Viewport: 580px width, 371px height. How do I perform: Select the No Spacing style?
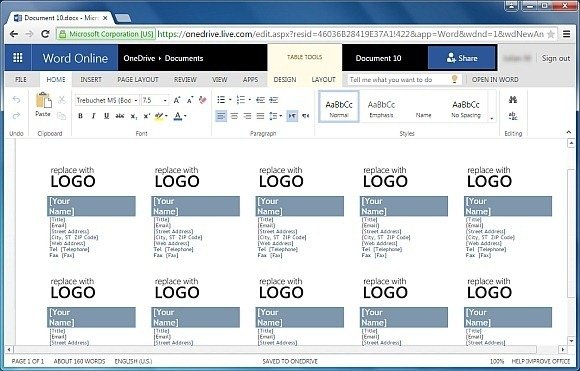(465, 108)
